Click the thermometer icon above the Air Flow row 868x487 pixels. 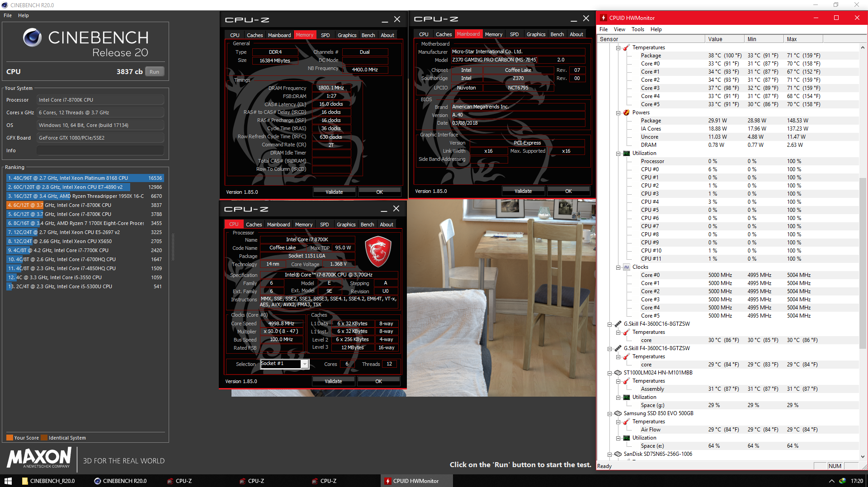pos(627,421)
